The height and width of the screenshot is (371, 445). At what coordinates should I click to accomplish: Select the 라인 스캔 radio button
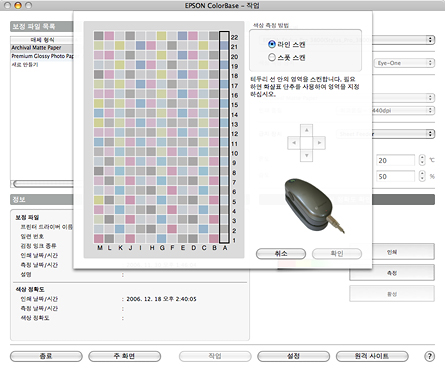click(x=272, y=44)
